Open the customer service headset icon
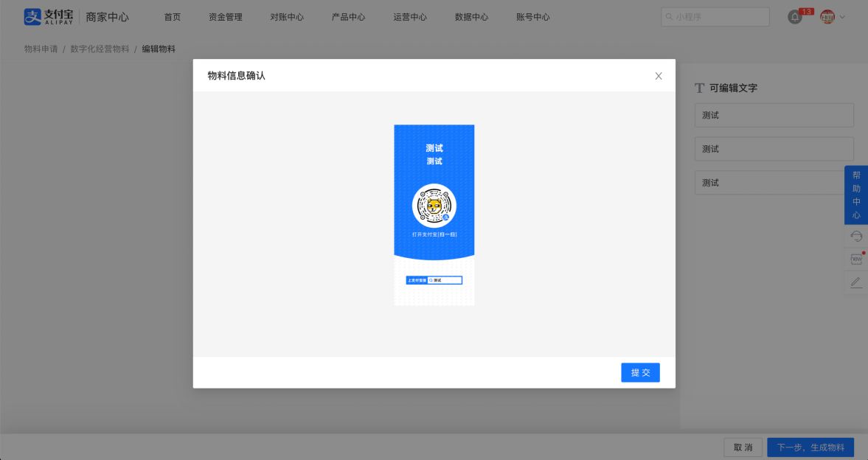Image resolution: width=868 pixels, height=460 pixels. [x=855, y=237]
